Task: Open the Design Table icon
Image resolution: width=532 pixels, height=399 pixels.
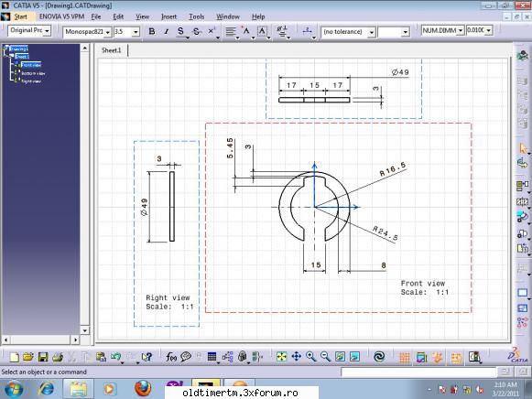Action: pyautogui.click(x=212, y=357)
